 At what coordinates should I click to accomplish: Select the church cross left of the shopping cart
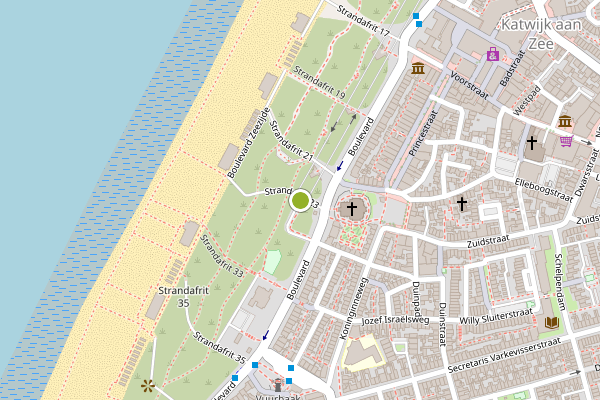[x=532, y=142]
